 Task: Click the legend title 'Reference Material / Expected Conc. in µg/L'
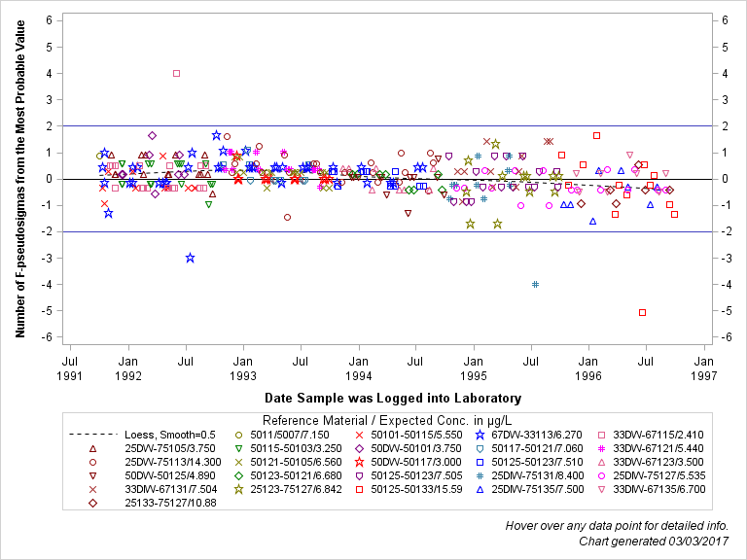coord(387,421)
